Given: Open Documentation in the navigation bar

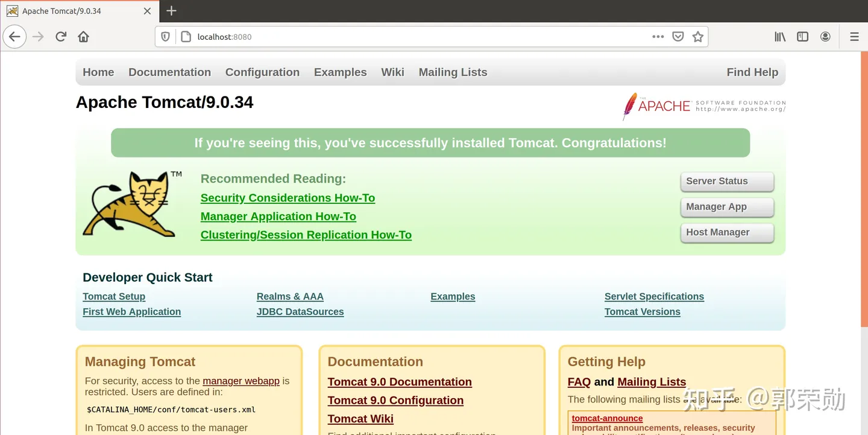Looking at the screenshot, I should click(x=169, y=72).
